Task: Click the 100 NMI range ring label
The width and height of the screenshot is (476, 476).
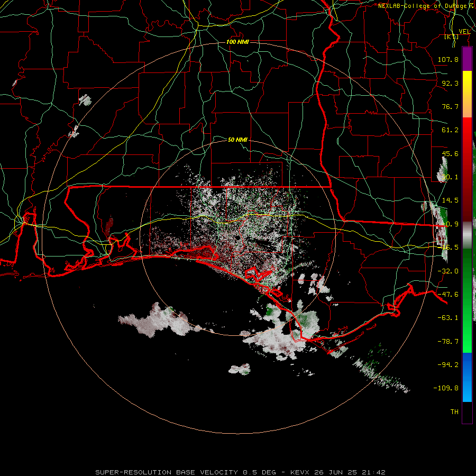Action: click(x=237, y=42)
